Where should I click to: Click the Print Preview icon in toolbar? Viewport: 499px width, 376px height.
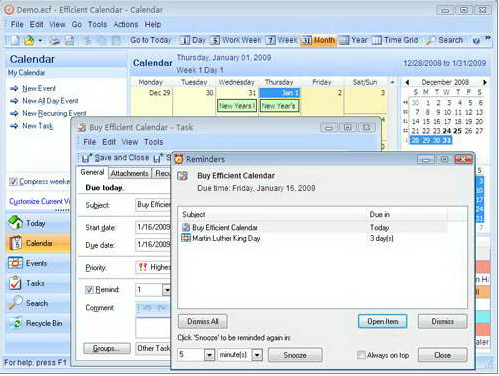tap(69, 41)
